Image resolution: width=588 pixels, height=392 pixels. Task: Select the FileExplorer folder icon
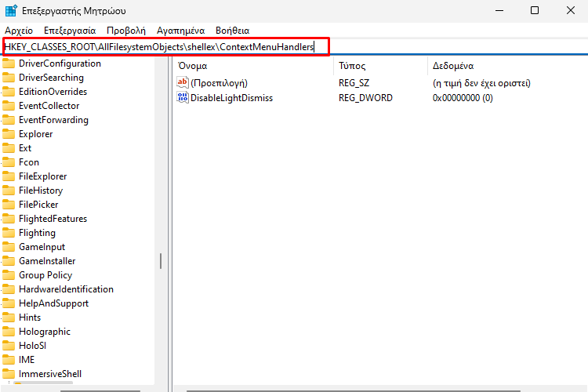click(x=9, y=176)
